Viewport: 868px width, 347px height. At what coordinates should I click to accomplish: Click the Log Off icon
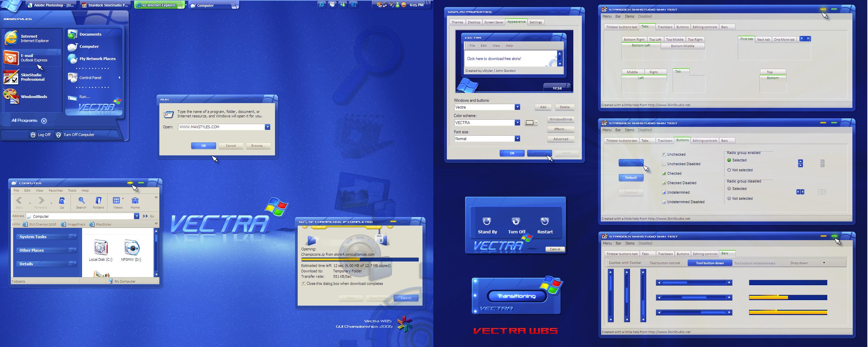click(x=33, y=135)
